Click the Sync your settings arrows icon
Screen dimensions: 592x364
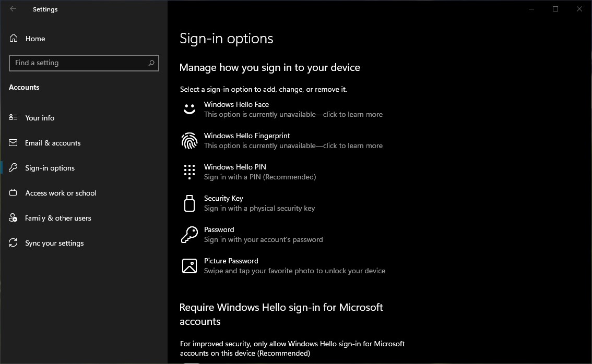[13, 242]
